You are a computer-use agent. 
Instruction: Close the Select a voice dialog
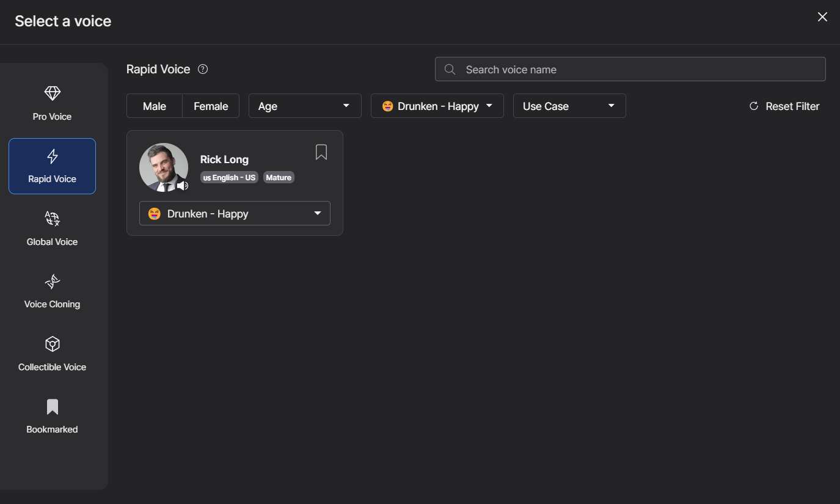(822, 17)
